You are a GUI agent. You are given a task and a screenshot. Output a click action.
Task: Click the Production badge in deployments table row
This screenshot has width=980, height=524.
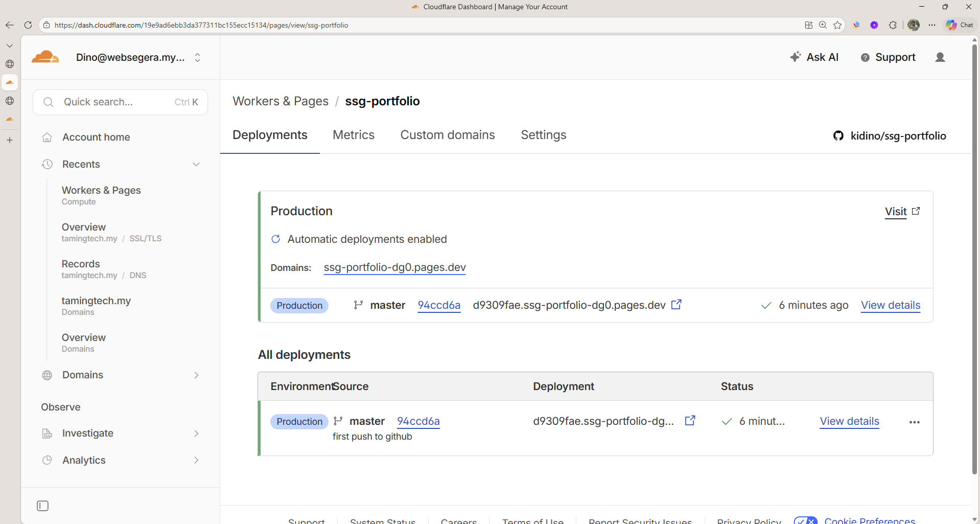pyautogui.click(x=299, y=422)
